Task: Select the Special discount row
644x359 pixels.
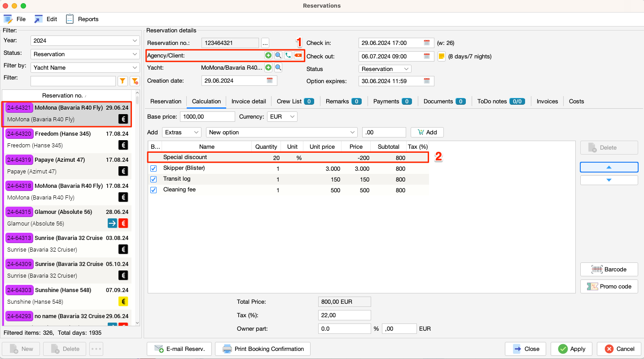Action: click(289, 157)
